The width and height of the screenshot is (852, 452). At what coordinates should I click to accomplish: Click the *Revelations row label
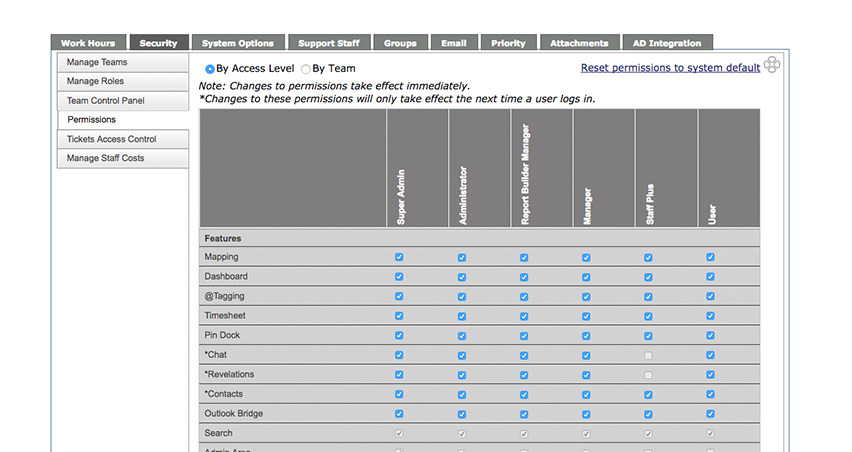point(229,374)
